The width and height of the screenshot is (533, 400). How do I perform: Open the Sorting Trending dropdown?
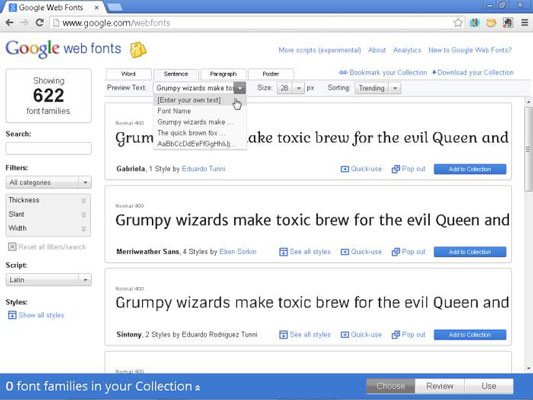(x=377, y=88)
